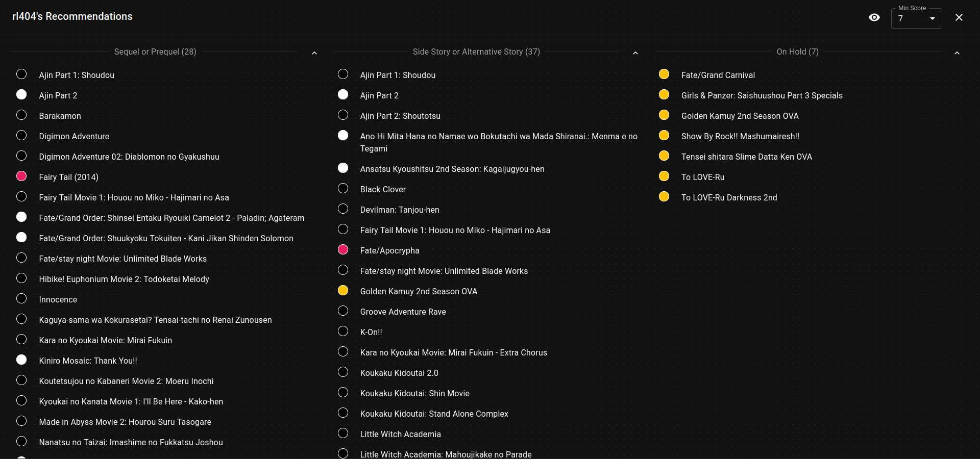Click the filled circle for Kiniro Mosaic: Thank You!!

[21, 360]
